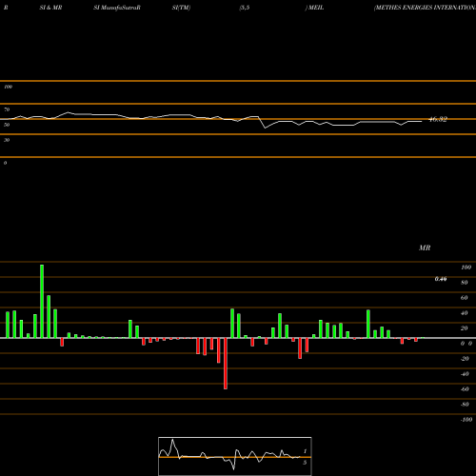Click the 'SI & MR' header text
Image resolution: width=476 pixels, height=476 pixels.
tap(50, 8)
